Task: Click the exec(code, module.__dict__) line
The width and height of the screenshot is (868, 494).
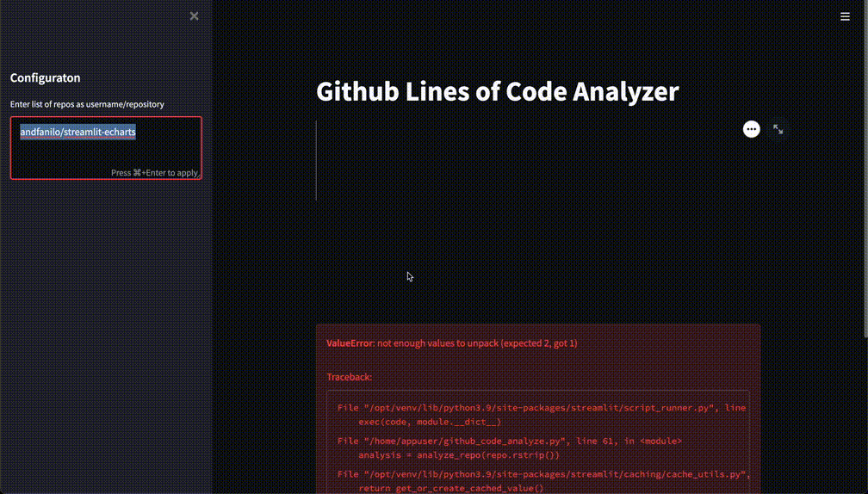Action: pyautogui.click(x=430, y=422)
